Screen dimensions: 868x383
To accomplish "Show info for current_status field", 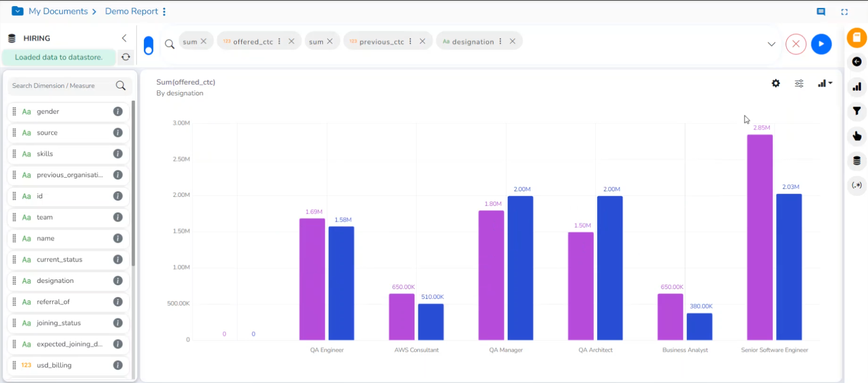I will click(x=118, y=259).
